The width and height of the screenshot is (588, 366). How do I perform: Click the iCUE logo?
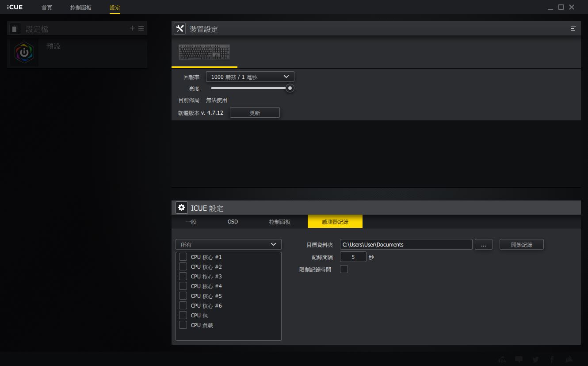tap(15, 7)
